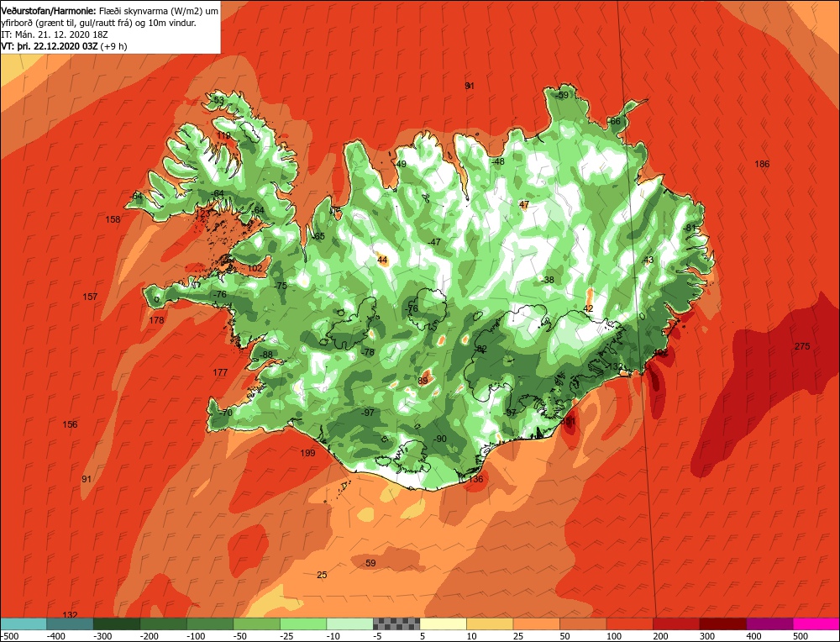The width and height of the screenshot is (840, 642).
Task: Click the legend label -300
Action: pos(102,636)
